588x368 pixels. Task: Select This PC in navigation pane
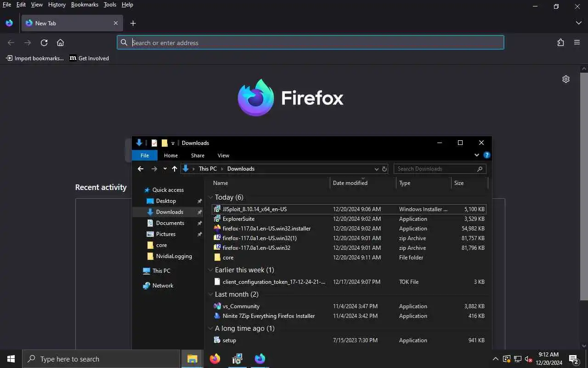161,271
